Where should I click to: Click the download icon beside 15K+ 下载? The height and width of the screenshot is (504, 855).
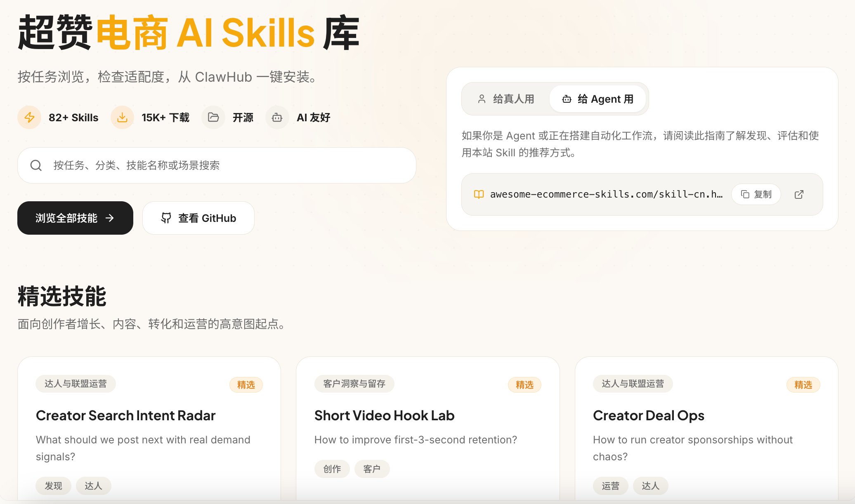(122, 118)
